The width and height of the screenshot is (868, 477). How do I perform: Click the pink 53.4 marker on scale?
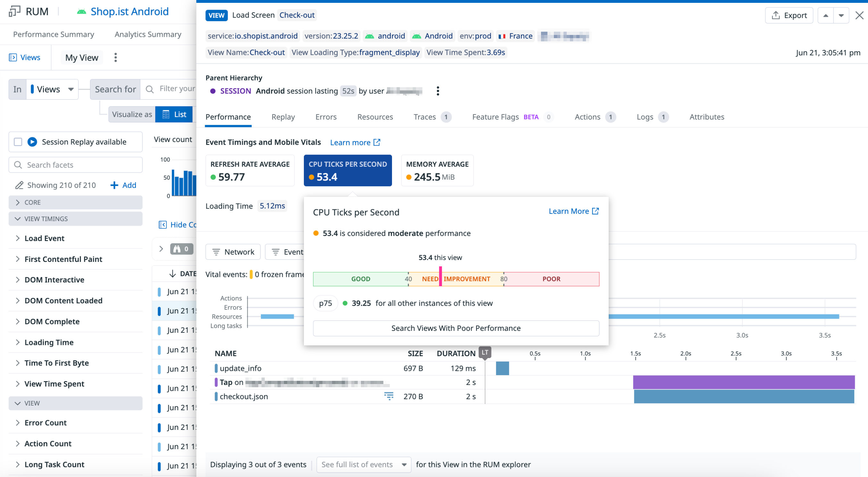440,276
